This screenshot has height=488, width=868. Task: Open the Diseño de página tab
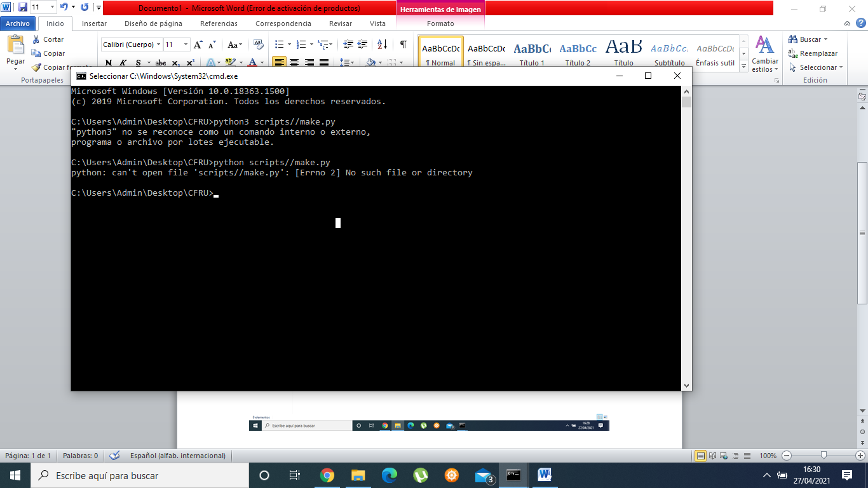[153, 24]
